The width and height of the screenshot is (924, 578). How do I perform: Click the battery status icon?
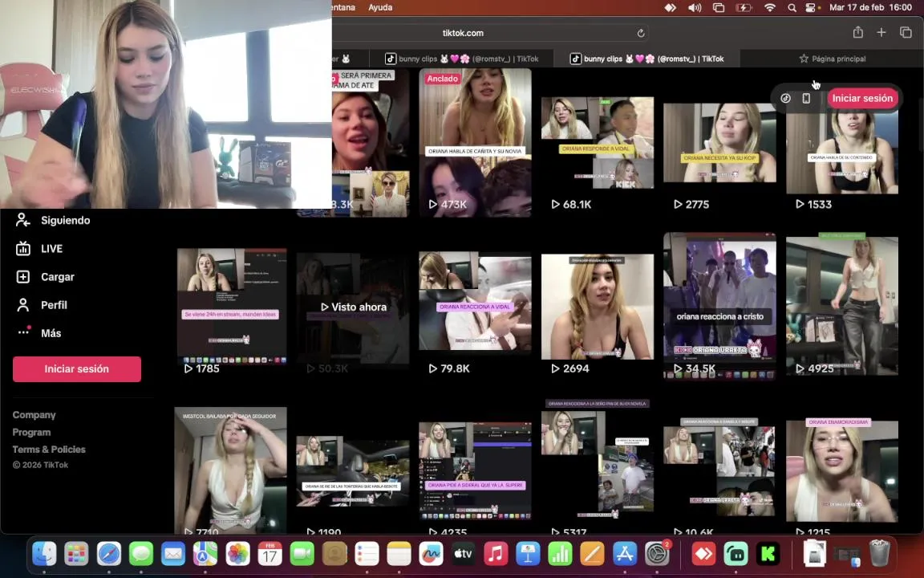744,8
